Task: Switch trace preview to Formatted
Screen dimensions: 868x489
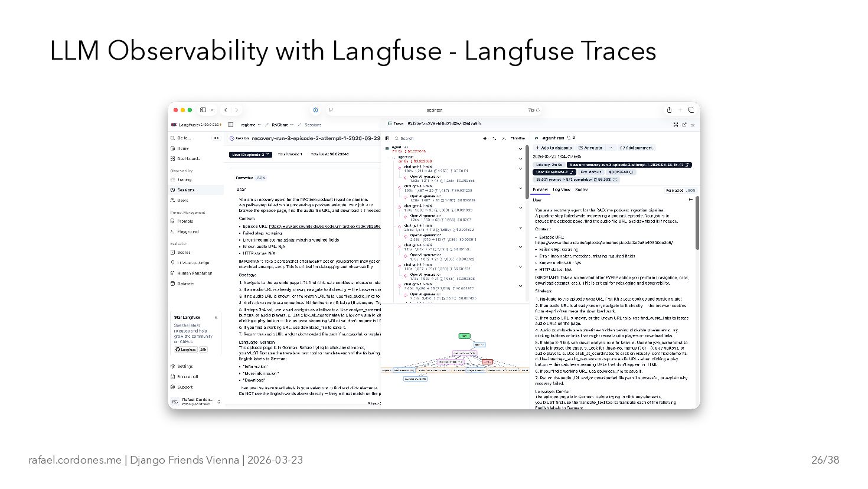Action: pos(674,191)
